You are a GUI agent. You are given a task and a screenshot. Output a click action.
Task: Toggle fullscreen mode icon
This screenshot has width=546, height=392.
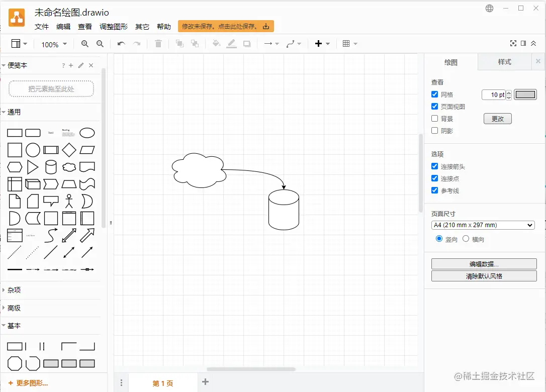pyautogui.click(x=513, y=43)
